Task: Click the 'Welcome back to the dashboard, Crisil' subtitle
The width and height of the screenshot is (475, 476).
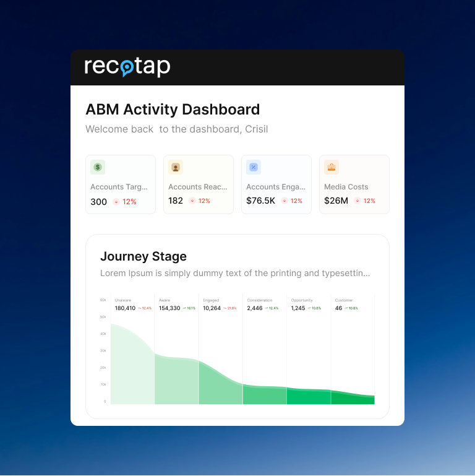Action: coord(176,129)
